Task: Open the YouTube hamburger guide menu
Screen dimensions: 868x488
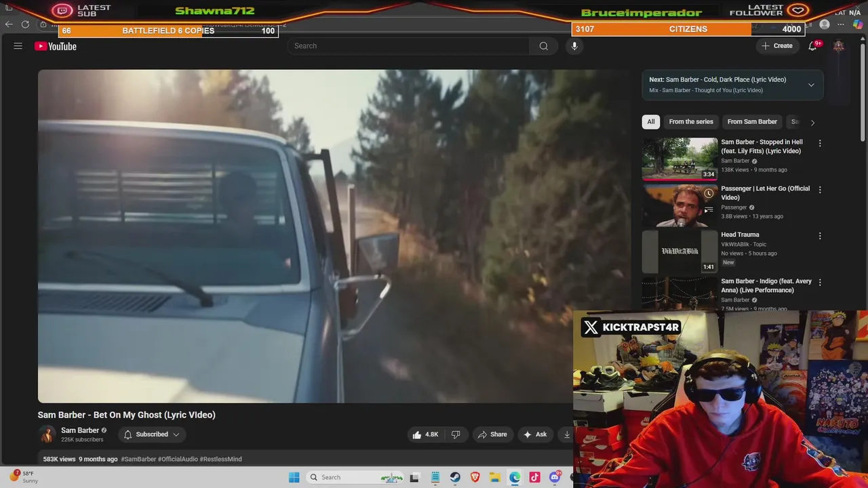Action: point(18,46)
